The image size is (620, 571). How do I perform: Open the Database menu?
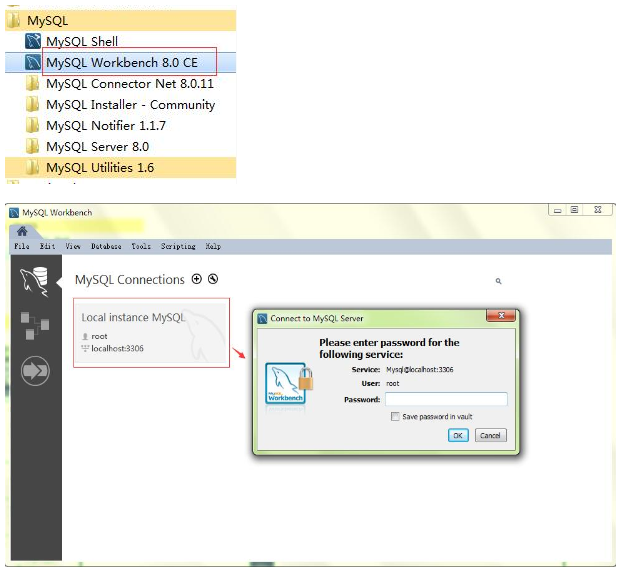coord(106,246)
